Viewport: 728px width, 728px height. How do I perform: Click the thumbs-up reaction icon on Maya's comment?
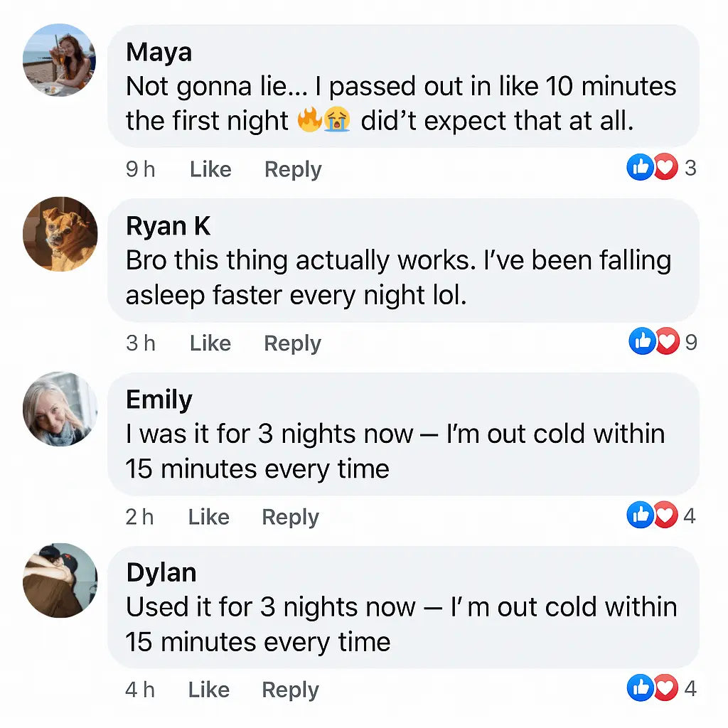click(x=640, y=168)
